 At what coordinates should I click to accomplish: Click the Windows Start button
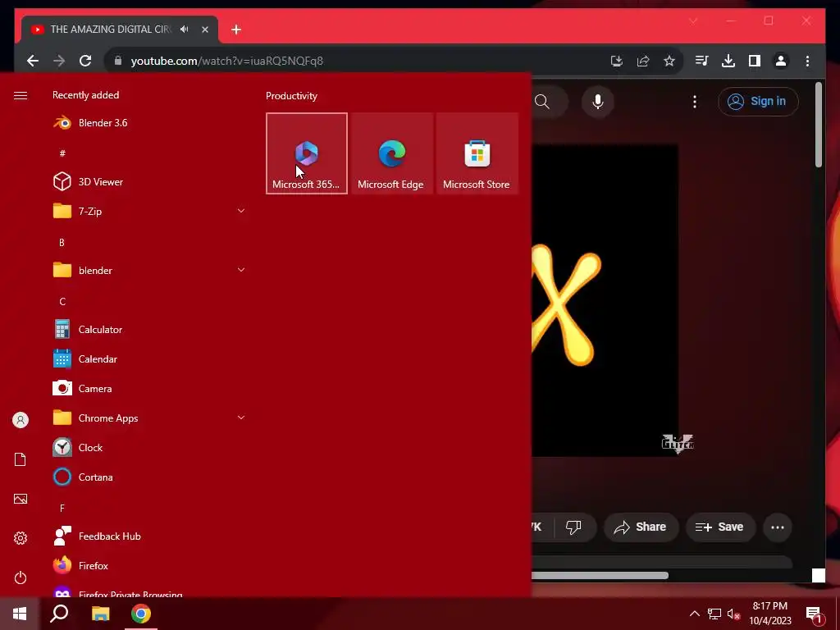tap(20, 614)
